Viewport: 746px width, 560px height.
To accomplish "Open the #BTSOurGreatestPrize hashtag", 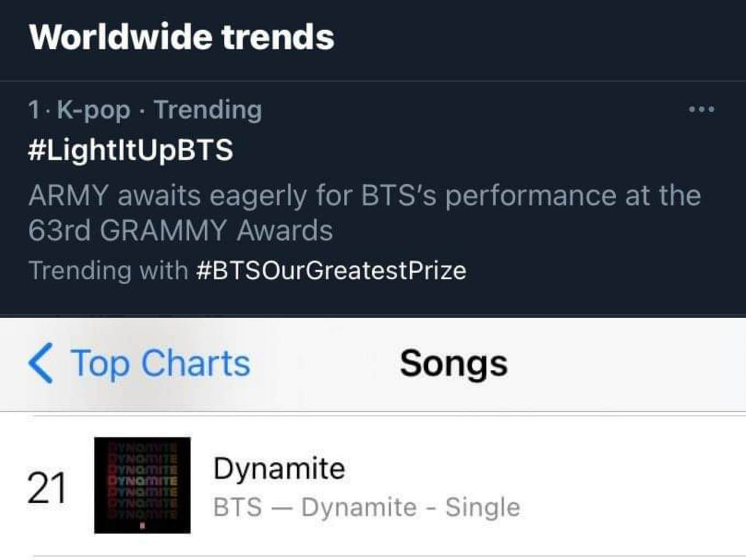I will click(x=332, y=270).
